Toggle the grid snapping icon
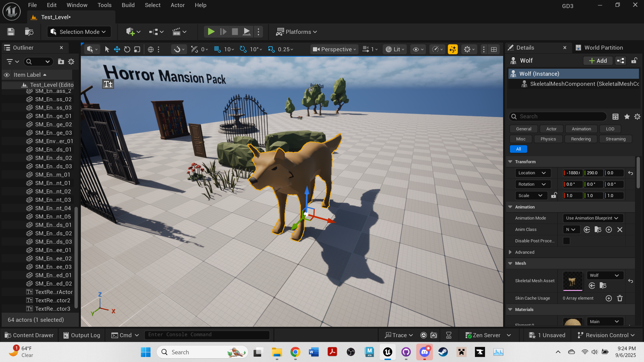Image resolution: width=644 pixels, height=362 pixels. pos(217,50)
